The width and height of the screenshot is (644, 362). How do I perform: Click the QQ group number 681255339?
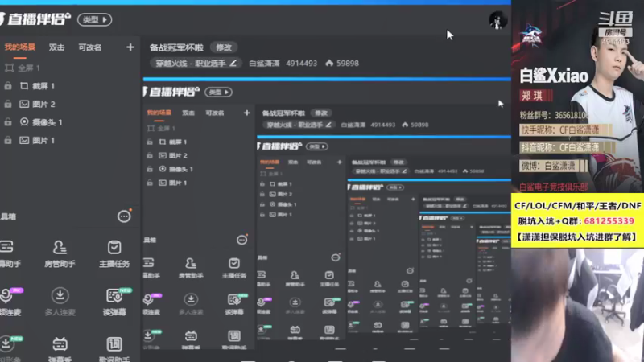click(609, 220)
